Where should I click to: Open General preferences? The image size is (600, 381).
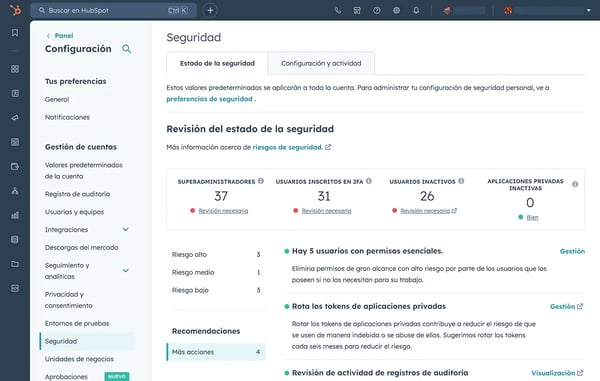point(57,99)
